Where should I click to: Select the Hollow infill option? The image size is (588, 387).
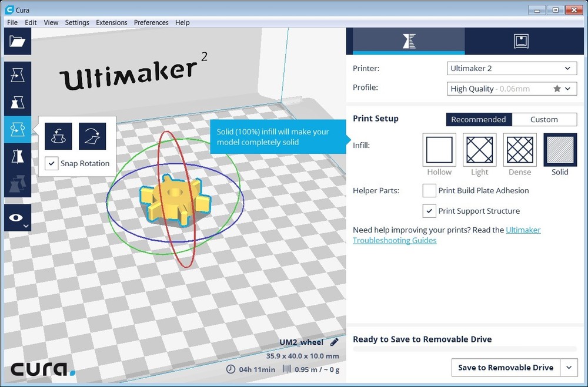click(x=439, y=150)
